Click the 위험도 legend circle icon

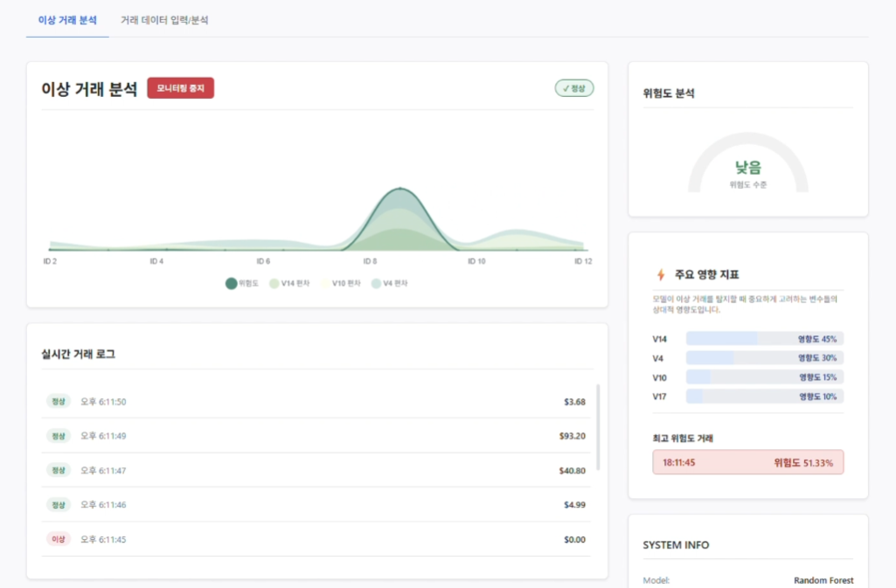click(x=231, y=283)
